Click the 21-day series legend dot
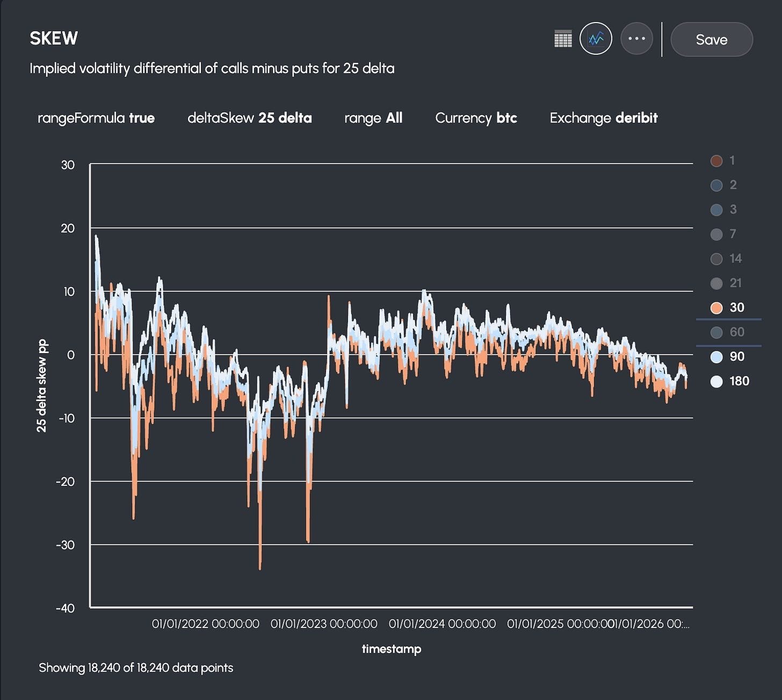Screen dimensions: 782x700 tap(715, 283)
